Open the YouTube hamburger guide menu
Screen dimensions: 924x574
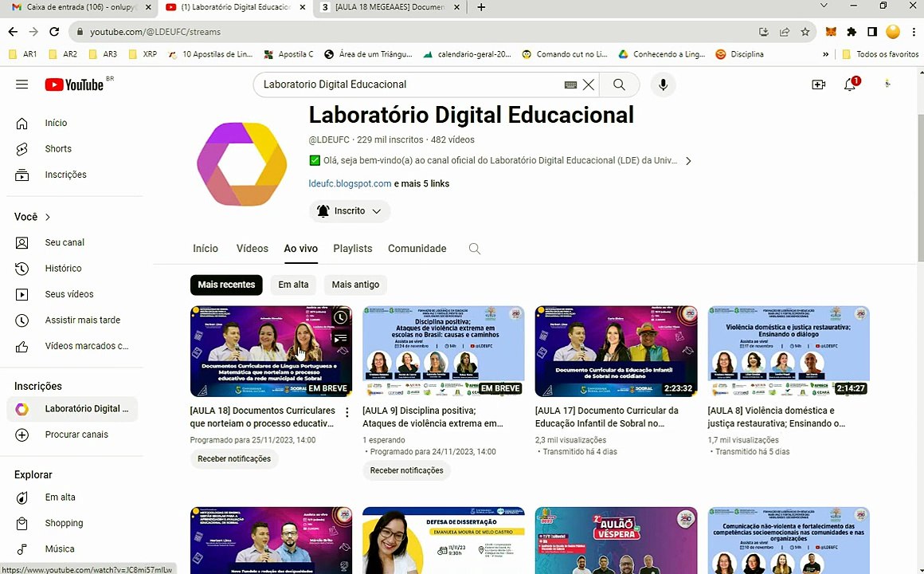point(22,85)
